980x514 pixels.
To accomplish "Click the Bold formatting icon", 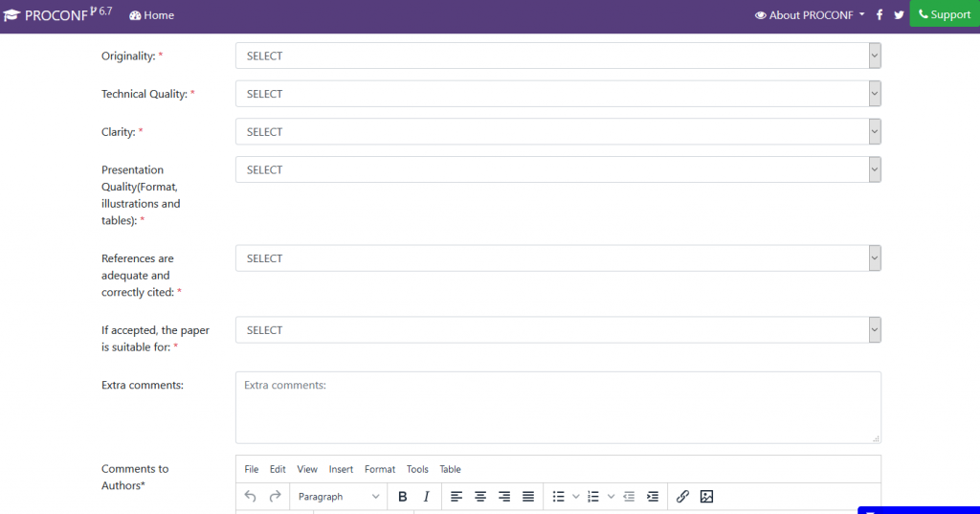I will (x=402, y=497).
